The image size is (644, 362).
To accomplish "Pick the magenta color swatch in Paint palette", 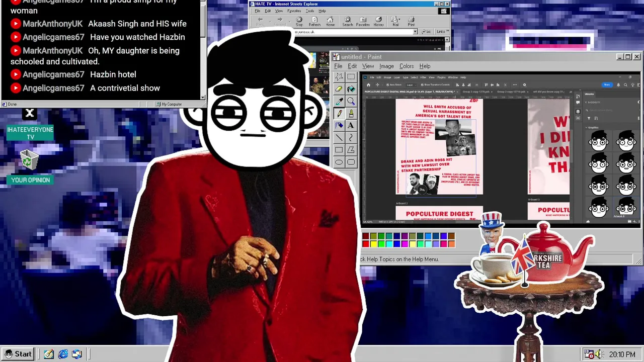I will click(405, 244).
